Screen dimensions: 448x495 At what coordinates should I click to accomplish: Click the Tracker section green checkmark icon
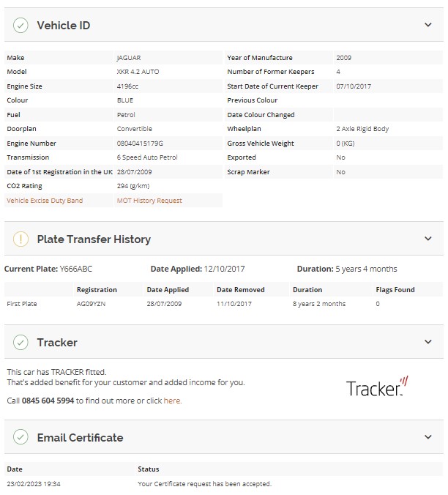pyautogui.click(x=20, y=342)
